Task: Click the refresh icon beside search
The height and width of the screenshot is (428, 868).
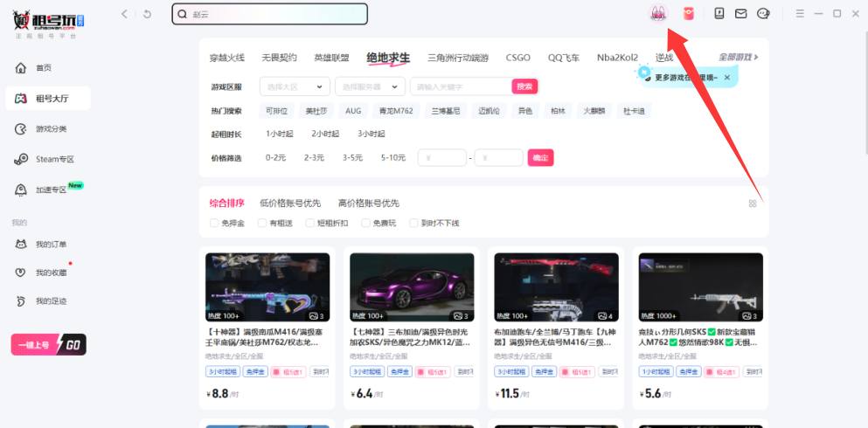Action: 147,13
